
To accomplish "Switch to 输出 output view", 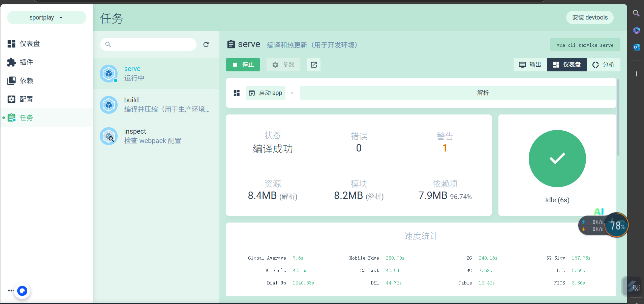I will 530,65.
